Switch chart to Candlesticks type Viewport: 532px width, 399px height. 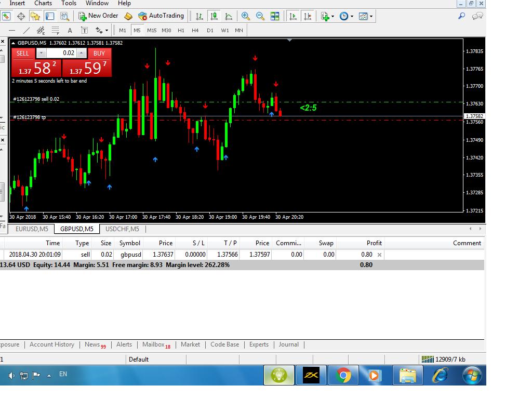214,16
